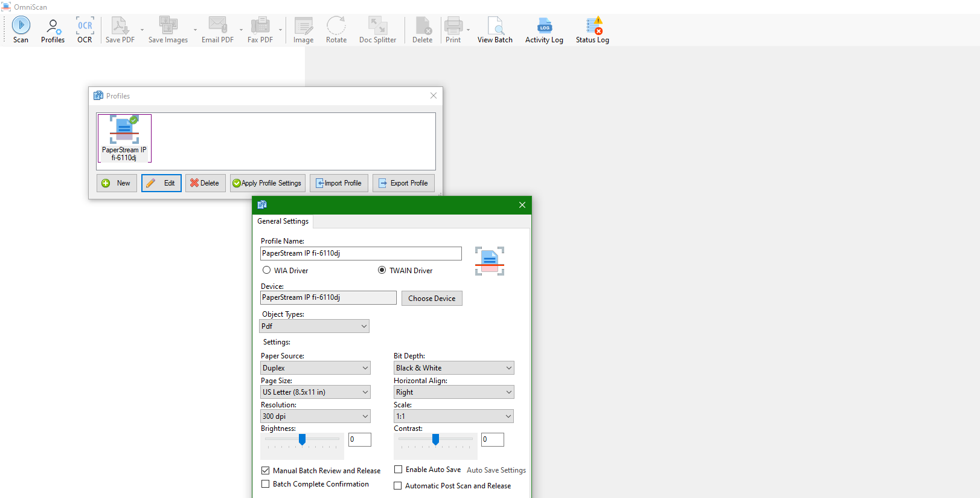Close the green General Settings dialog
The image size is (980, 498).
tap(522, 205)
